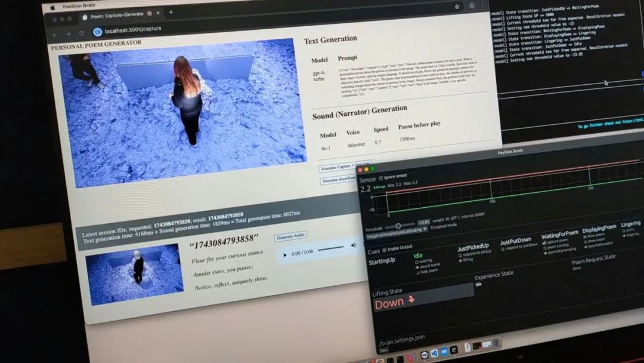Open the Pavilion Brain menu bar item
Screen dimensions: 644x363
coord(79,6)
